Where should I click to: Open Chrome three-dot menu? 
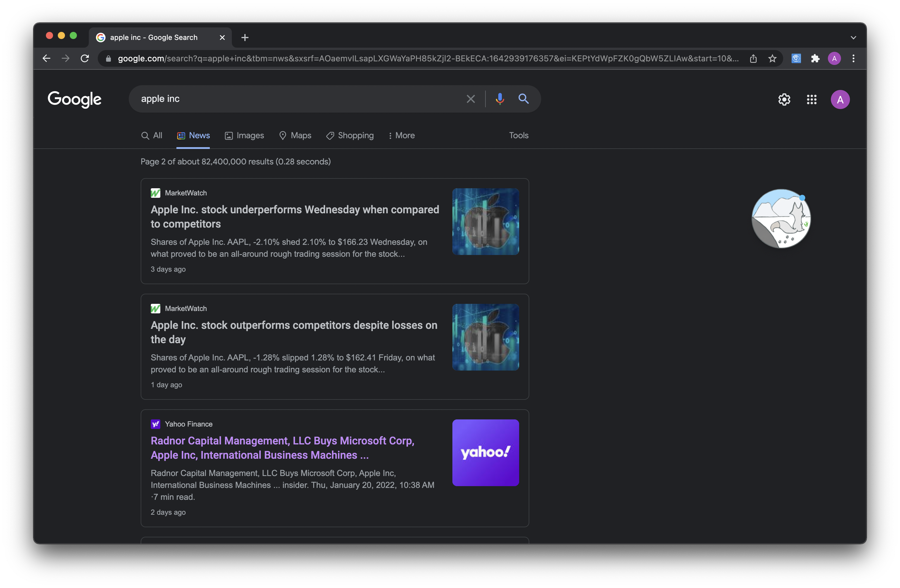pyautogui.click(x=853, y=59)
